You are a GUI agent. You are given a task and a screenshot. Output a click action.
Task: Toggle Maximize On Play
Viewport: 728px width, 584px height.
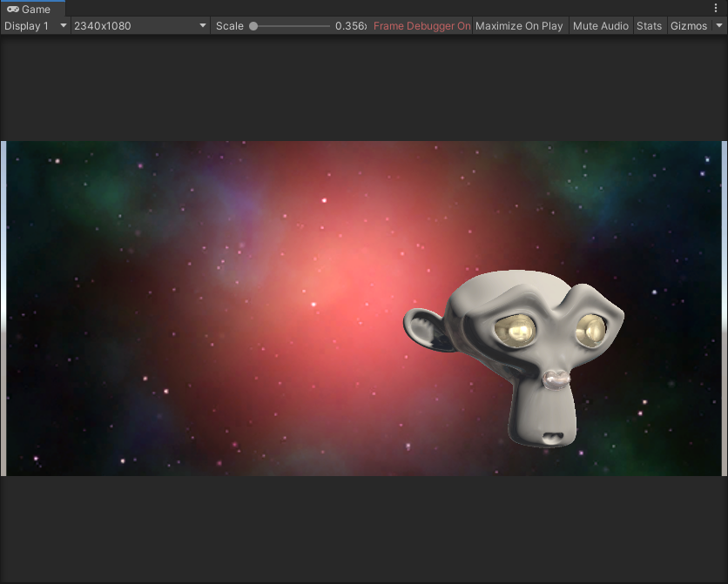pyautogui.click(x=519, y=26)
